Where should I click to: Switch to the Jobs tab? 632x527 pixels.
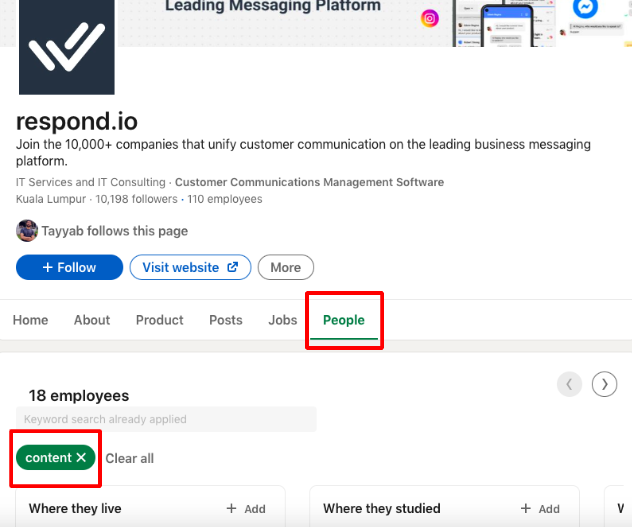click(x=283, y=320)
